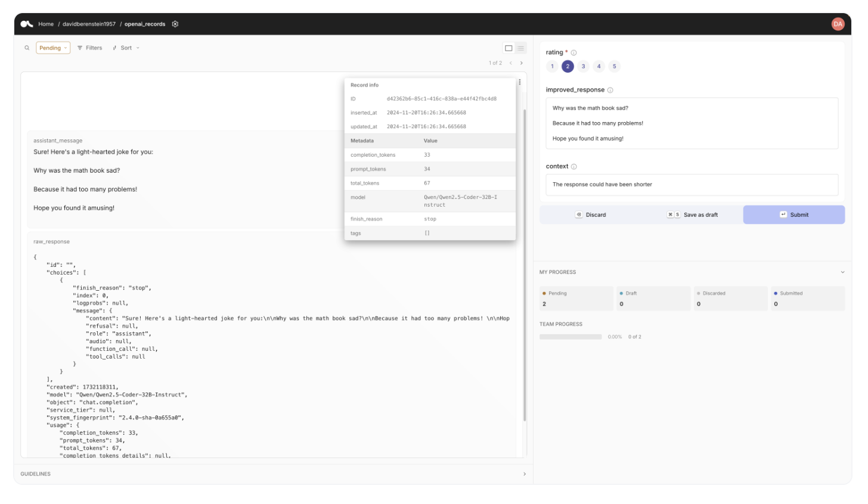The height and width of the screenshot is (504, 868).
Task: Choose rating 5
Action: [614, 67]
